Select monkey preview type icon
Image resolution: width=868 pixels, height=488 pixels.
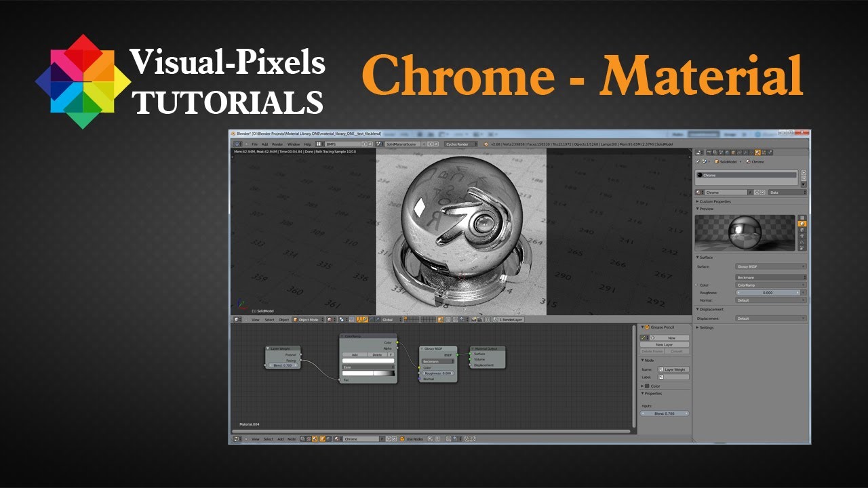(x=802, y=236)
